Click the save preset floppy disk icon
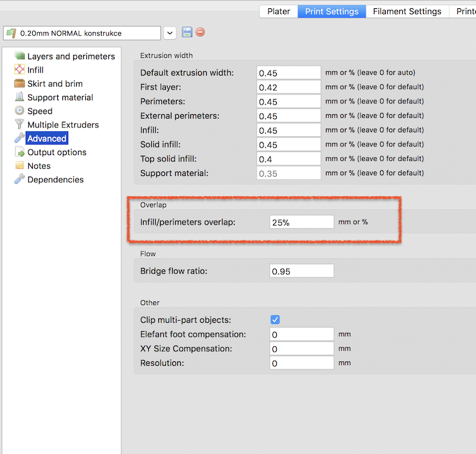 [x=187, y=32]
